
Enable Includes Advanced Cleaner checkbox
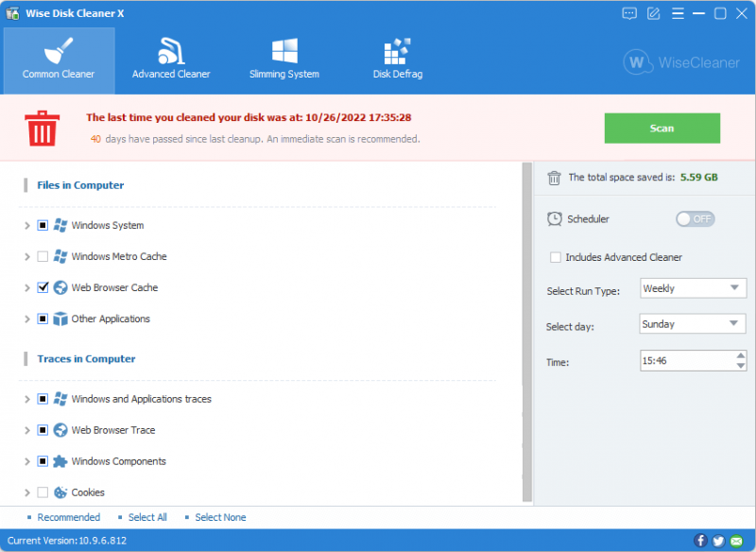556,257
